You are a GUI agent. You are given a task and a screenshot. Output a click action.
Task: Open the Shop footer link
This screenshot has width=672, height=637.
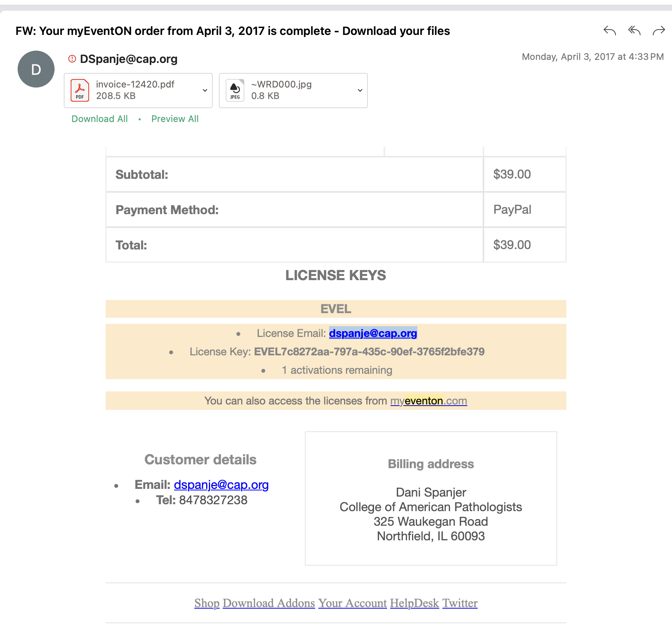click(x=207, y=603)
